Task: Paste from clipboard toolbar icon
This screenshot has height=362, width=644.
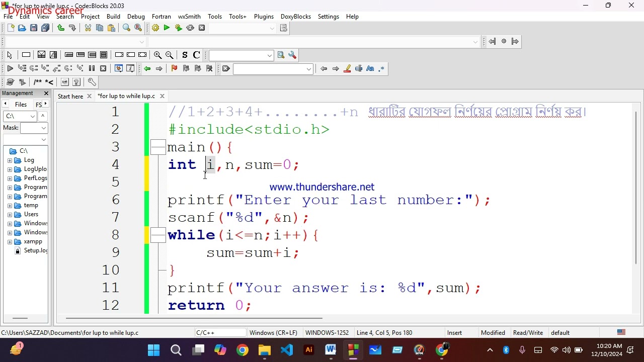Action: (x=112, y=28)
